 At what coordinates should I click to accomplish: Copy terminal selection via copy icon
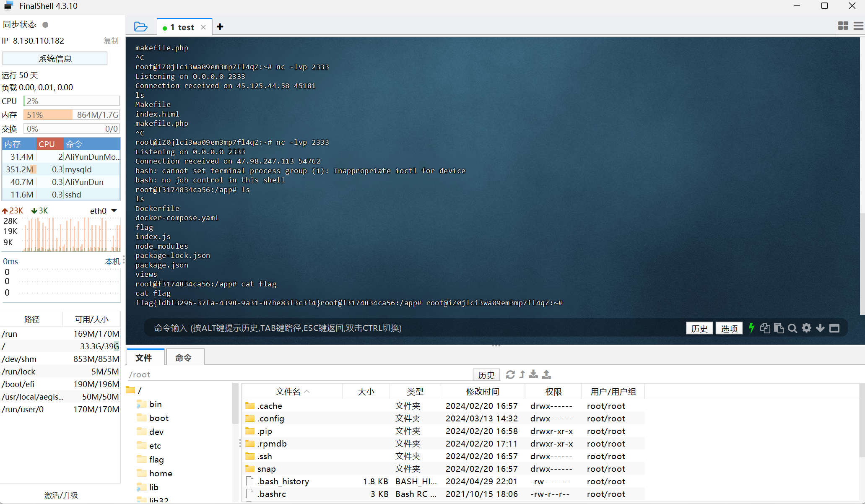tap(765, 328)
